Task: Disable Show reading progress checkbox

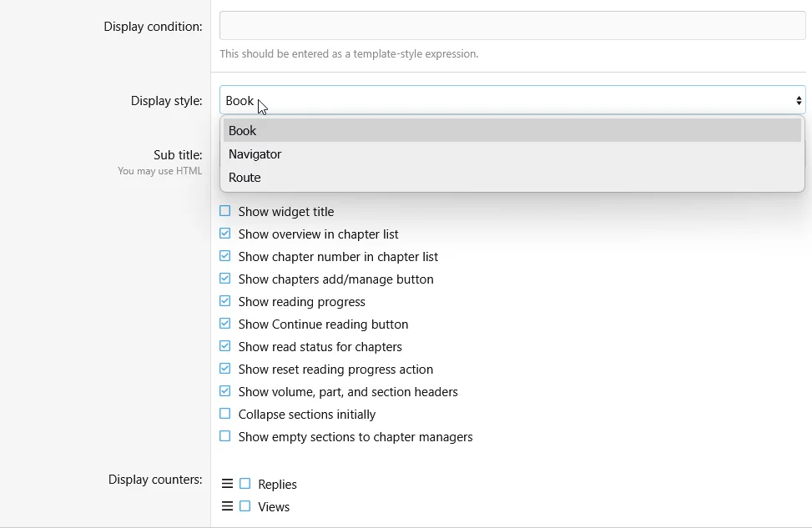Action: [x=224, y=301]
